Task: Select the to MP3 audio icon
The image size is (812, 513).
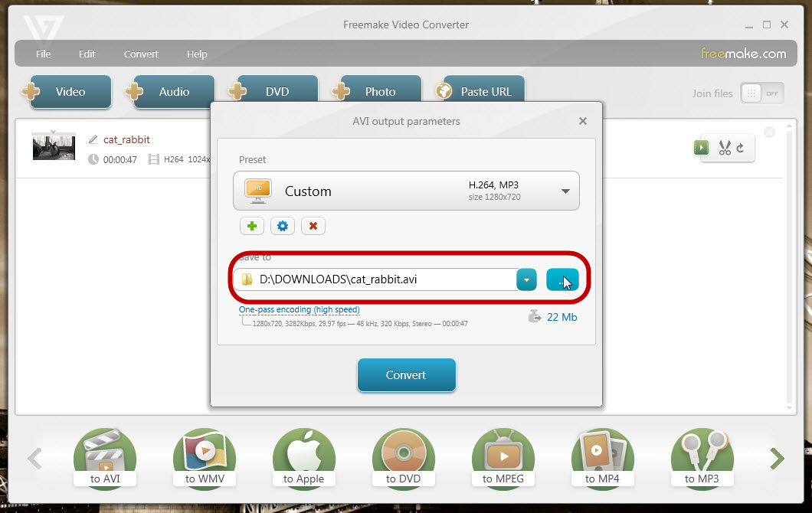Action: [x=702, y=459]
